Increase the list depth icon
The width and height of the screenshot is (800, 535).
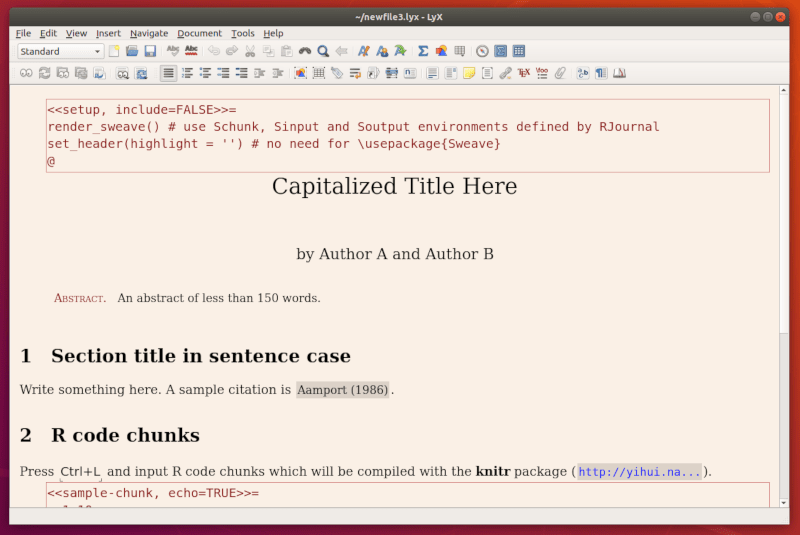coord(260,73)
